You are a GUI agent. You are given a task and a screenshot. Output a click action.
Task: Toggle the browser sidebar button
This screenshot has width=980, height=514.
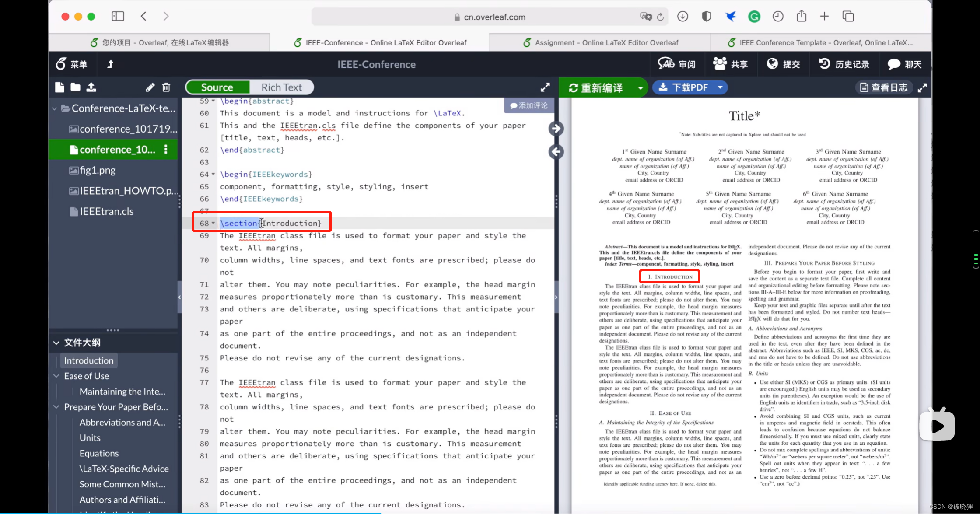coord(117,16)
